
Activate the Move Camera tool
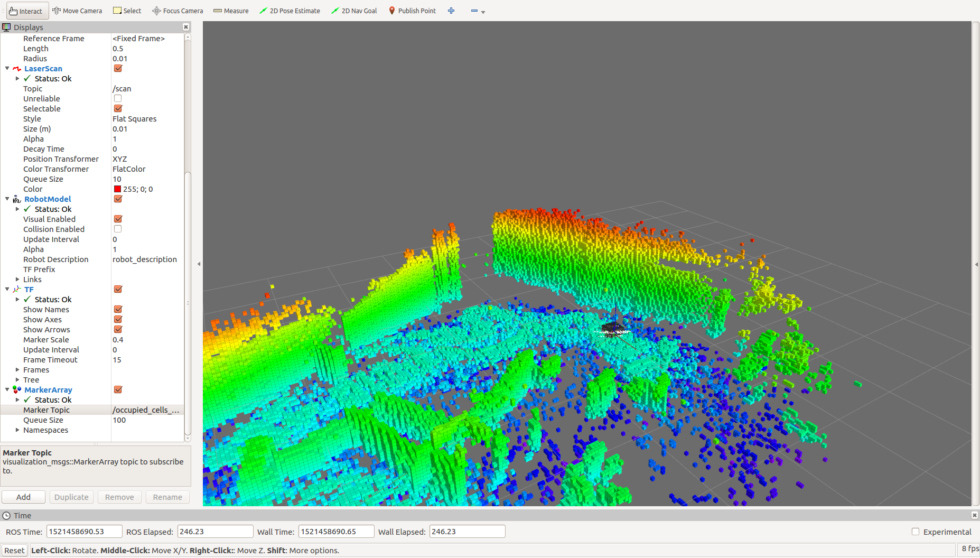pos(77,11)
